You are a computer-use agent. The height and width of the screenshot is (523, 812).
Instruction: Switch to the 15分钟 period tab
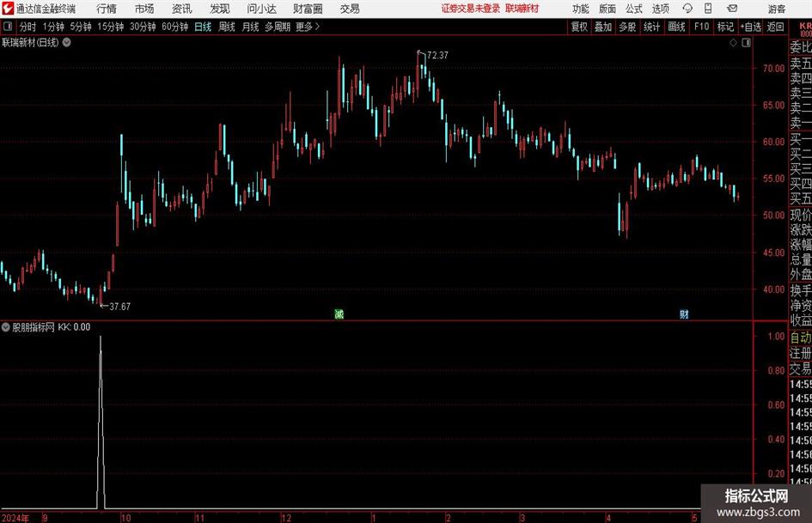pos(111,27)
